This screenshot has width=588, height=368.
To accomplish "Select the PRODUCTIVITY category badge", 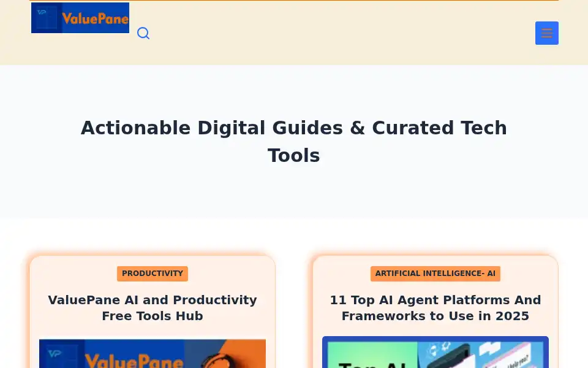I will pos(153,274).
